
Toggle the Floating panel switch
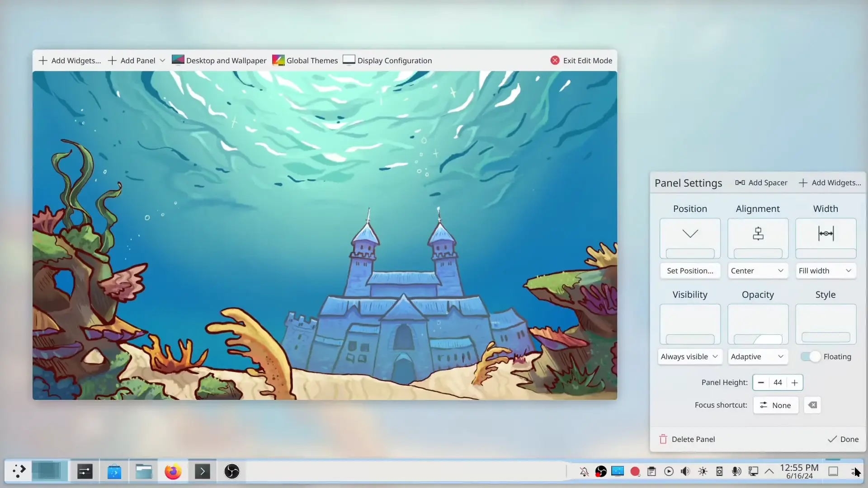coord(810,357)
